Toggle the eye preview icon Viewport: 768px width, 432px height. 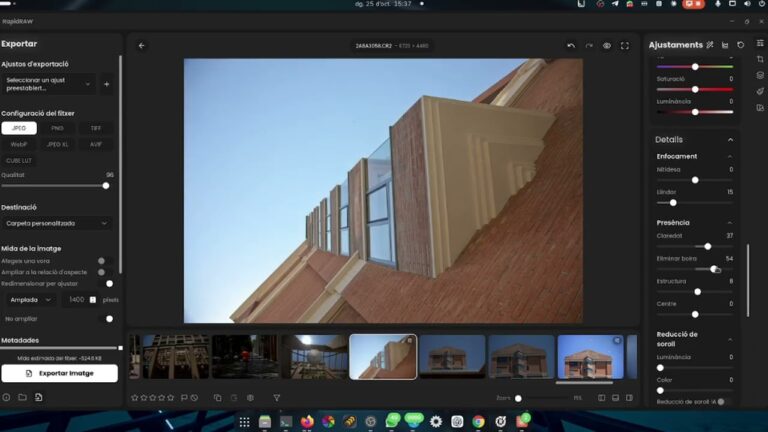pyautogui.click(x=607, y=46)
